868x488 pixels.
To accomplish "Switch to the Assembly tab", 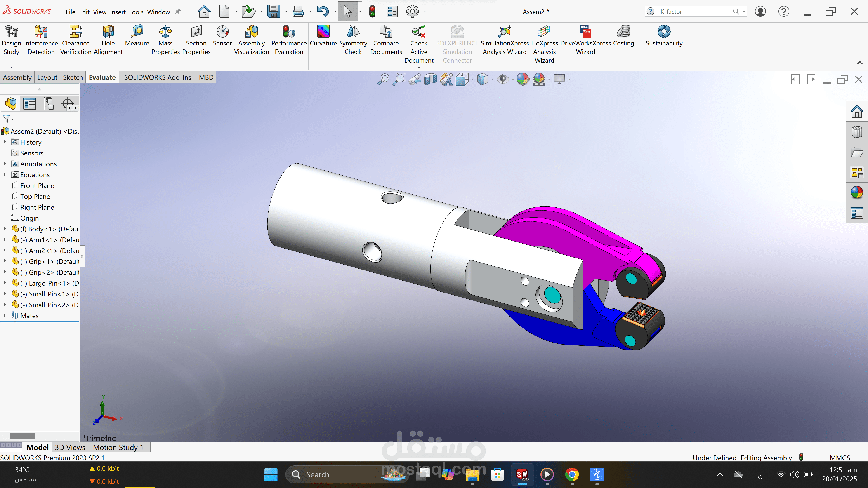I will point(17,77).
